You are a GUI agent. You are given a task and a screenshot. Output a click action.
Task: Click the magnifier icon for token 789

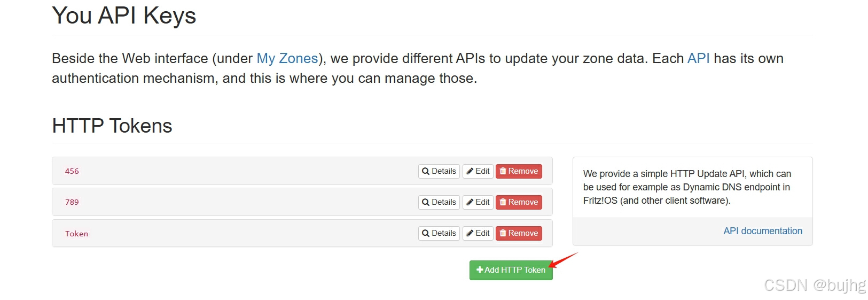point(426,203)
